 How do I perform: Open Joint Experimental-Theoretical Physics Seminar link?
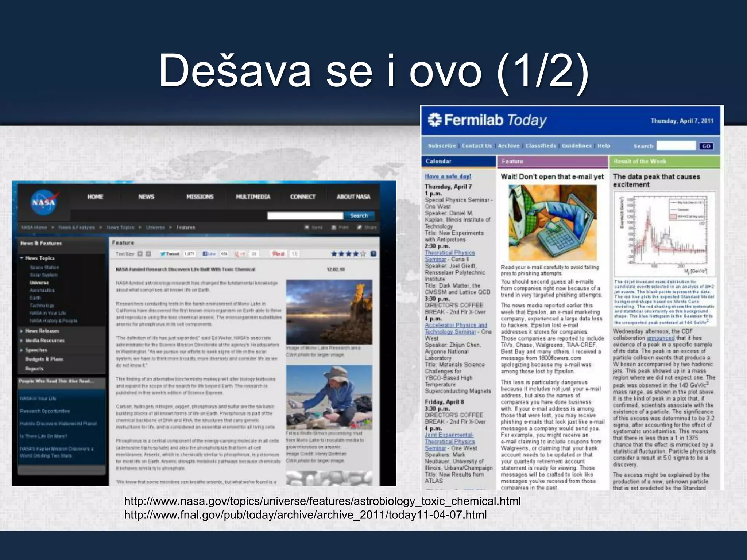(450, 442)
